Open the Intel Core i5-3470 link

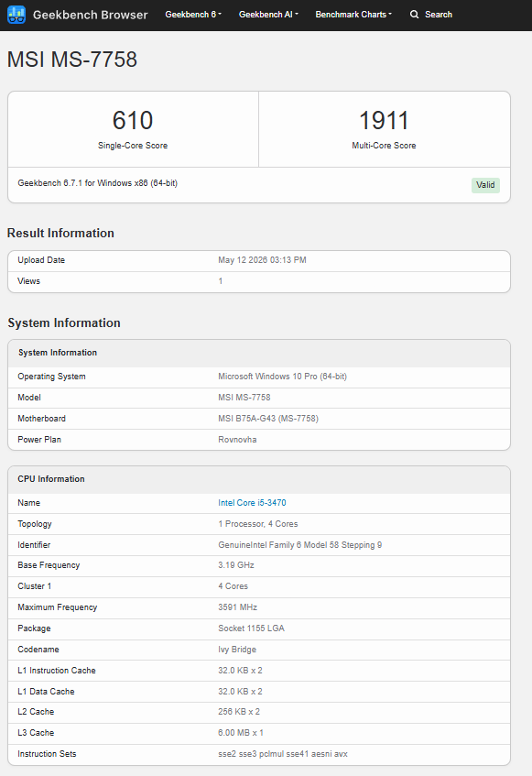(x=252, y=503)
